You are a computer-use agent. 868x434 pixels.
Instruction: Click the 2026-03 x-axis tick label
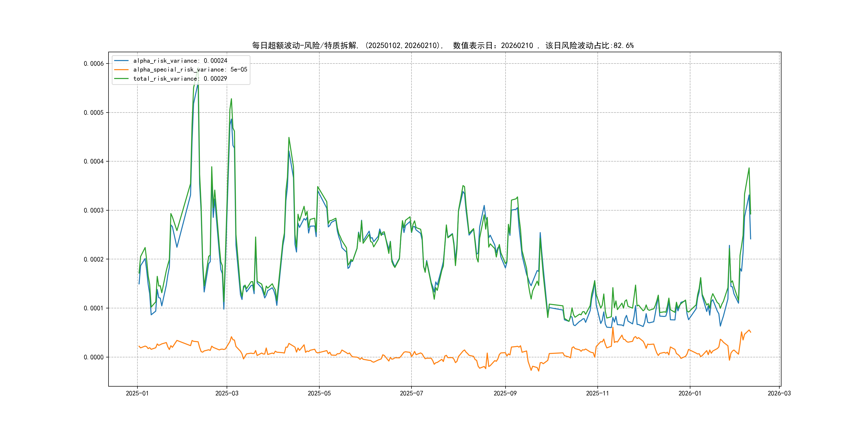click(779, 393)
